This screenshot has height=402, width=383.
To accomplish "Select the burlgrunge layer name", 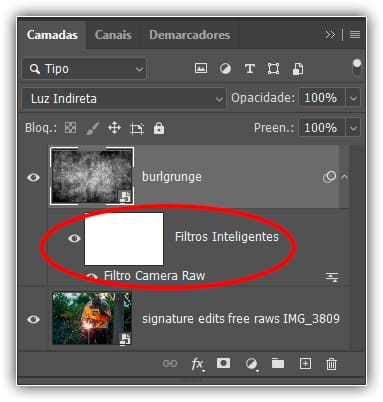I will point(172,177).
